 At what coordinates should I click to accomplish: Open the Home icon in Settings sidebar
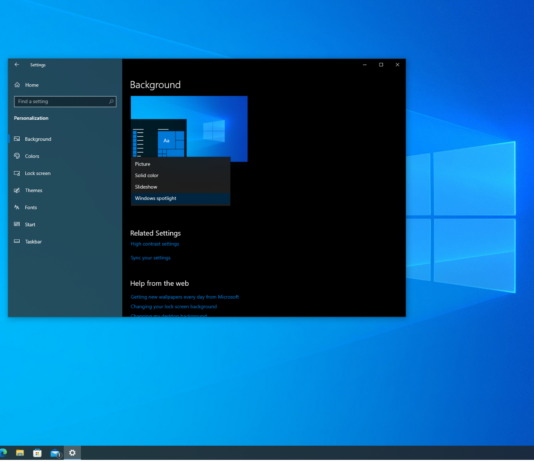[17, 85]
